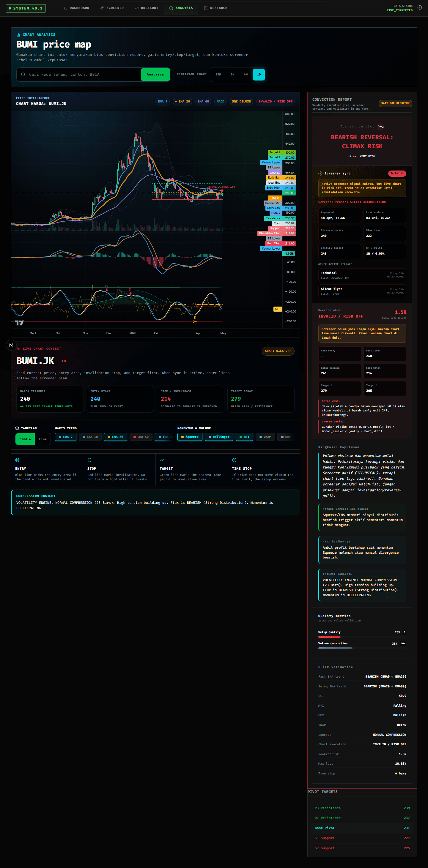This screenshot has height=868, width=428.
Task: Click the MFI label on the chart axis
Action: (x=277, y=309)
